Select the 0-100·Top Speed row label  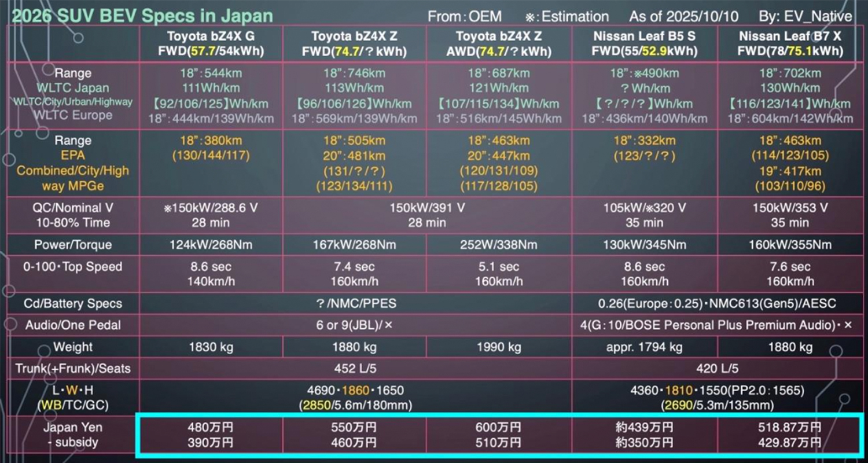point(72,267)
